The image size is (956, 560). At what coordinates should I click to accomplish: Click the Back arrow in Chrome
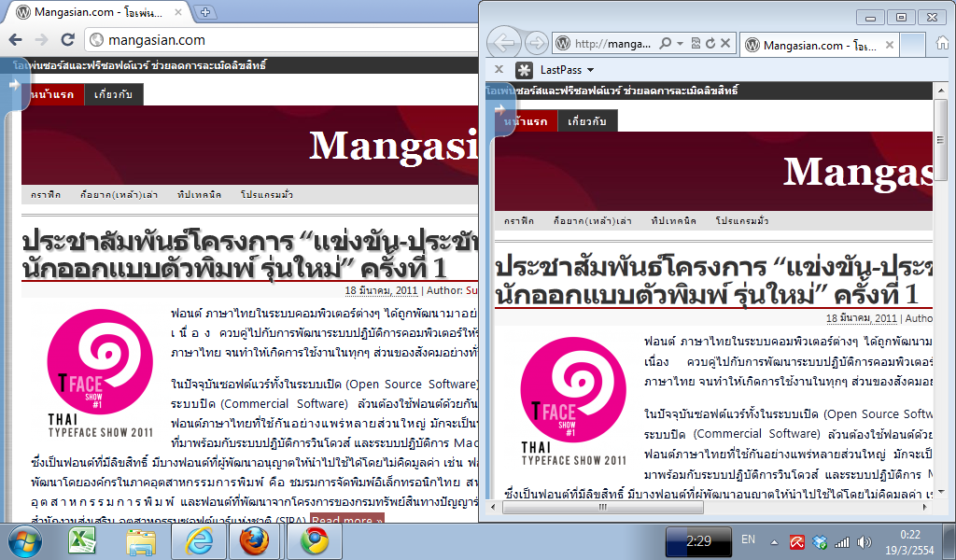pos(15,40)
